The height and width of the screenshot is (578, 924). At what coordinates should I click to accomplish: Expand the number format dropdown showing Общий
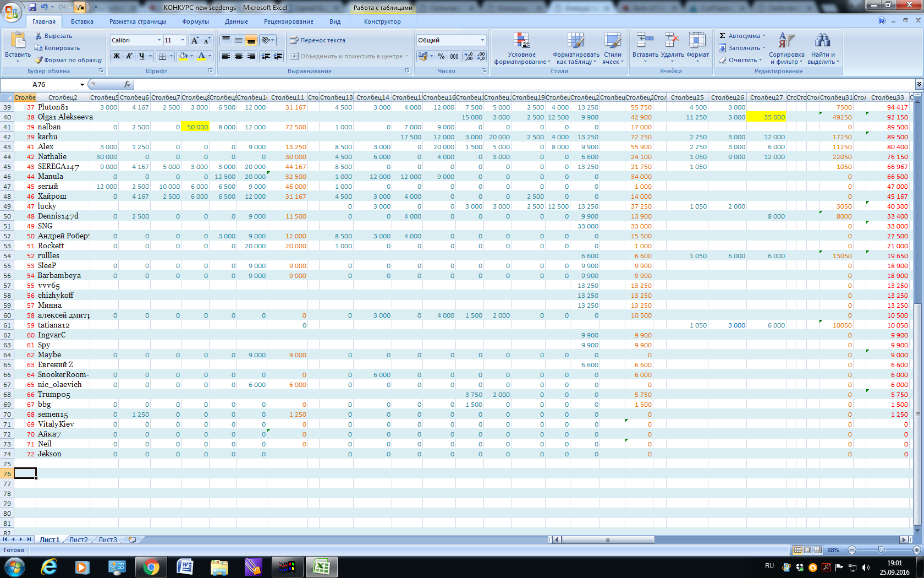482,40
